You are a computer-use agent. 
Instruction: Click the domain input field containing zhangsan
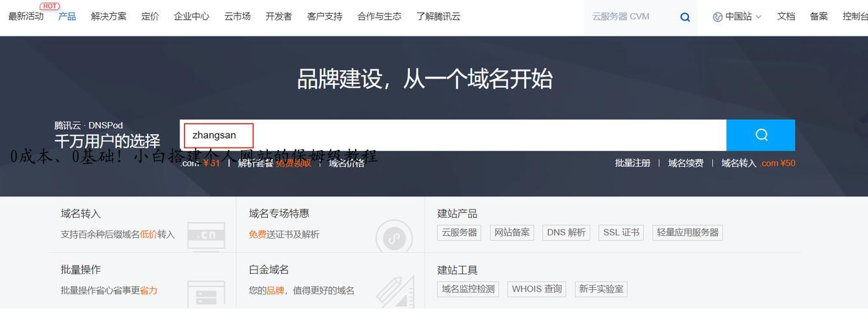click(453, 135)
